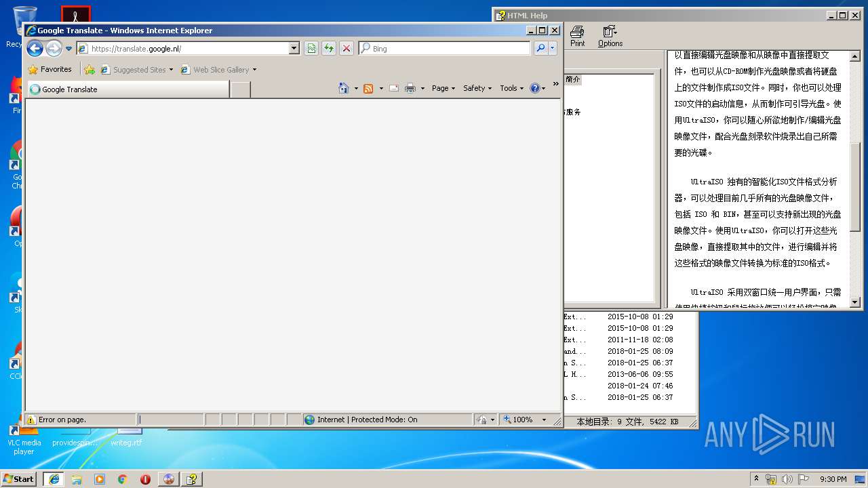Open Windows Media Player taskbar icon

(100, 479)
